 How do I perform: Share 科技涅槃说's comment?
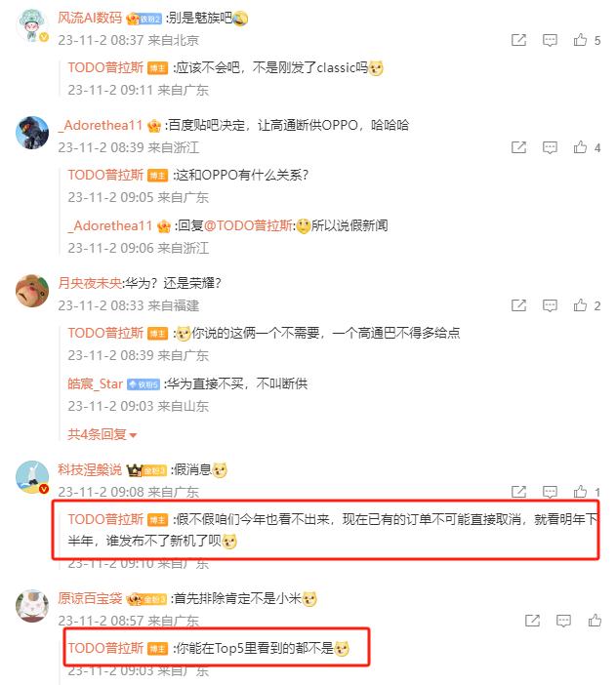518,492
